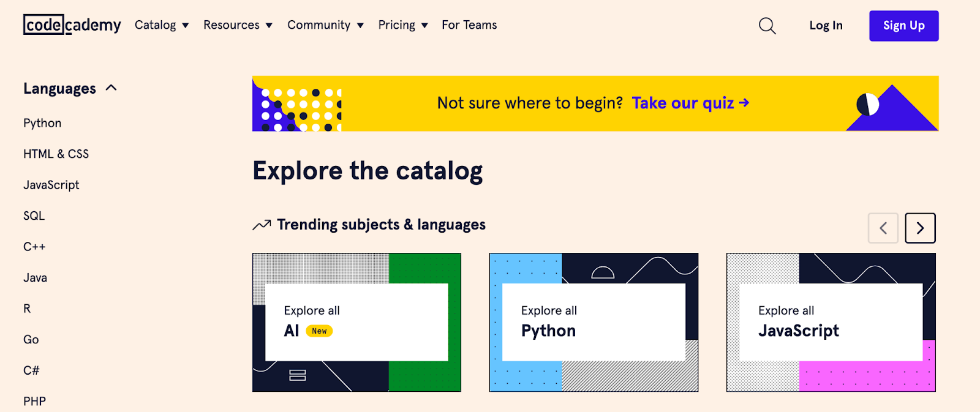Collapse the Languages sidebar section

click(x=111, y=88)
